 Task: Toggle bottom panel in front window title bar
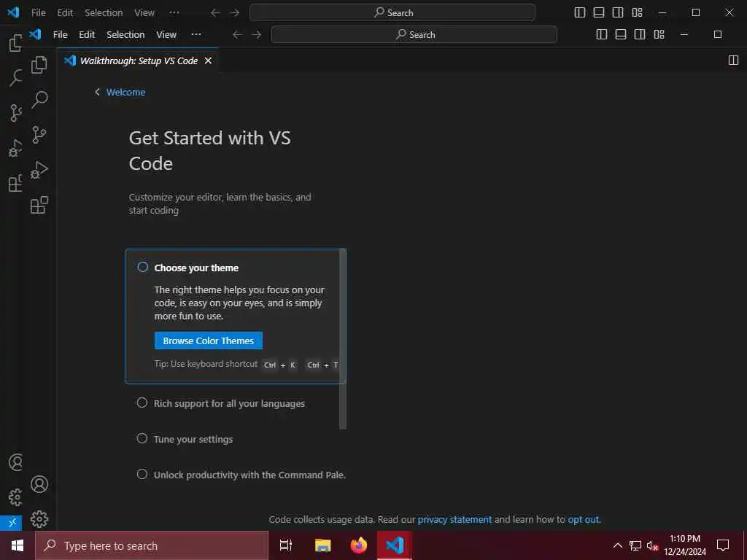click(621, 34)
